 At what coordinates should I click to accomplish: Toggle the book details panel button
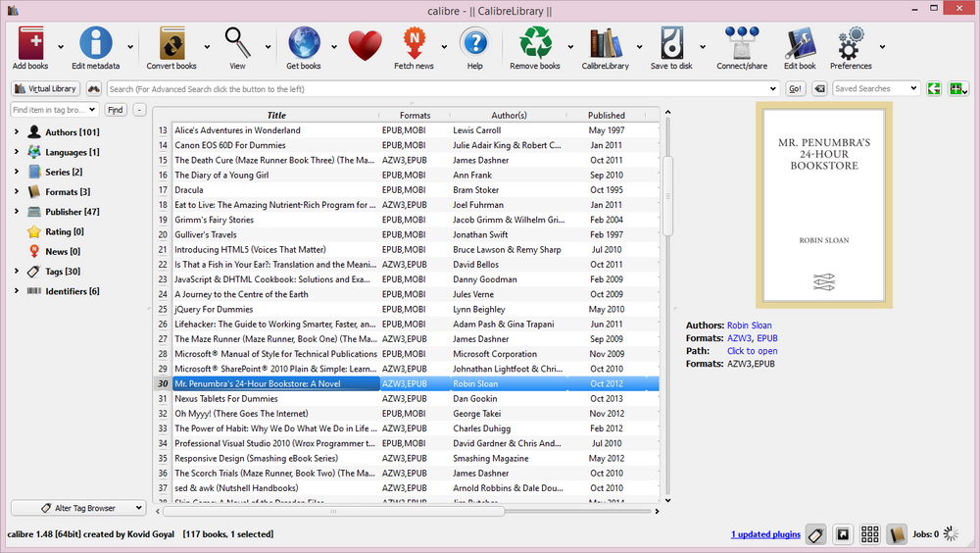[x=896, y=534]
